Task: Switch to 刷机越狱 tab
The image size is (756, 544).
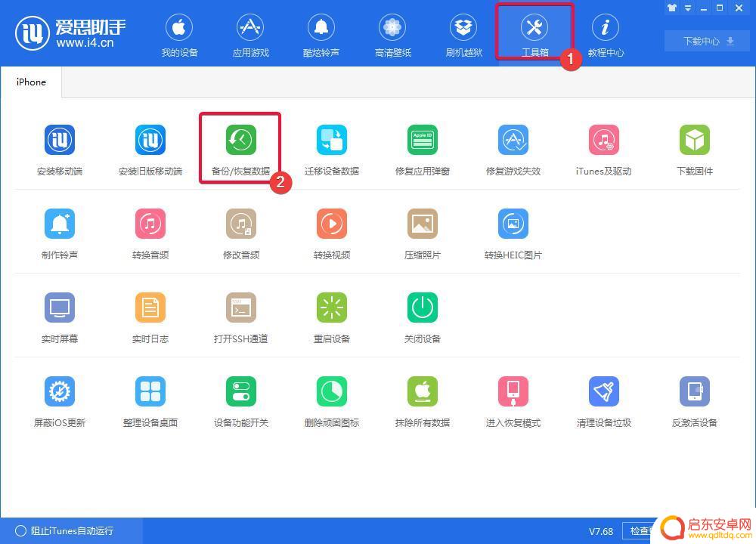Action: point(464,36)
